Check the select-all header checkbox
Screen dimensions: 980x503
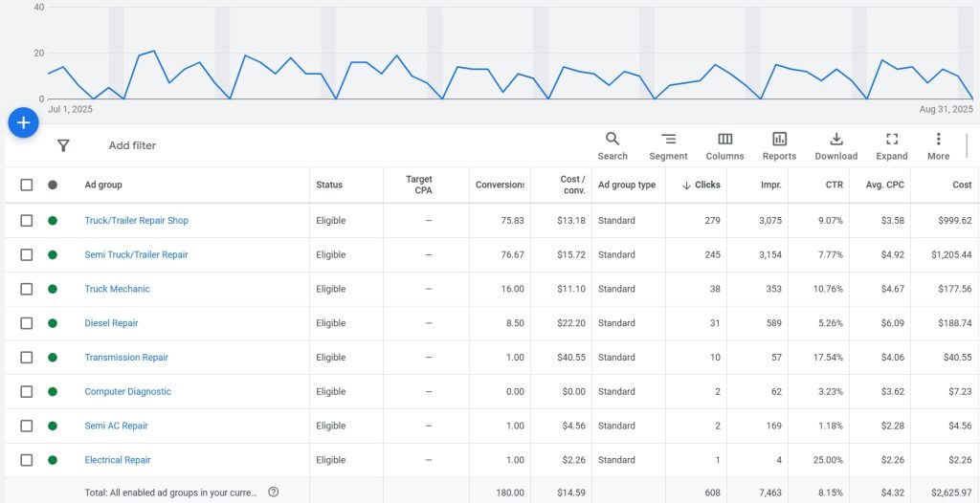click(x=27, y=185)
